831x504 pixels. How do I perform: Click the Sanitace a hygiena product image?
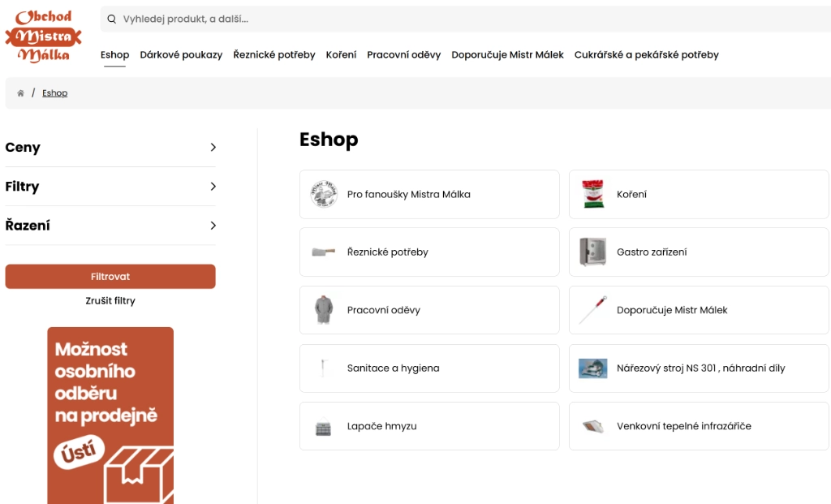tap(323, 368)
